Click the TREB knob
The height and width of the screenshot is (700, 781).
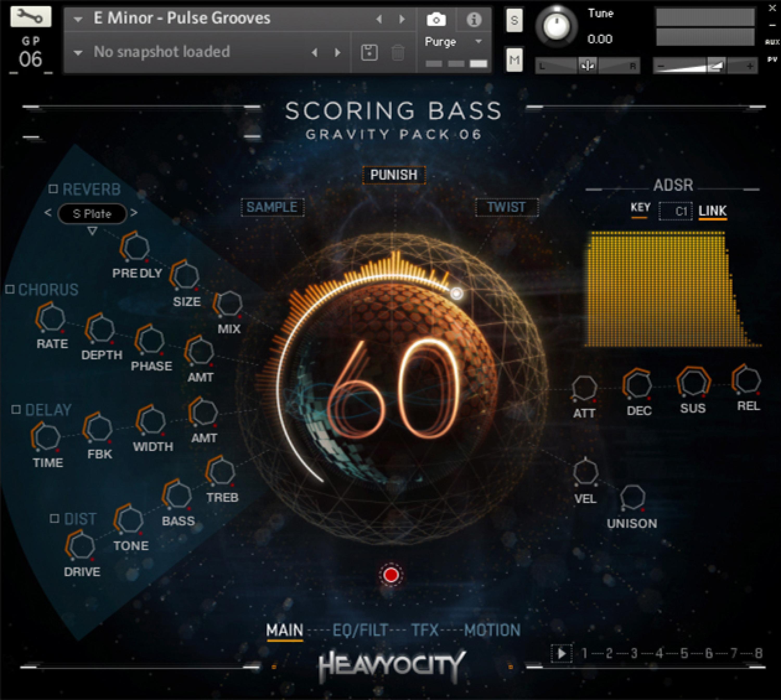221,471
